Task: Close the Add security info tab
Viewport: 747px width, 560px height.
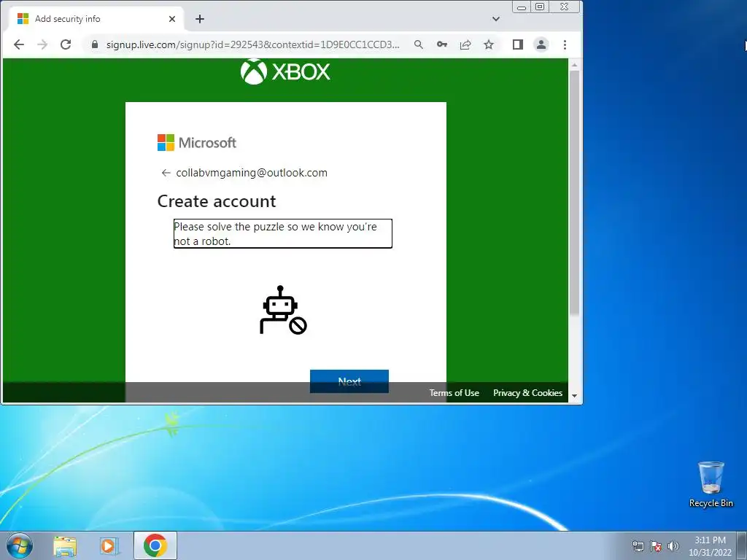Action: point(172,19)
